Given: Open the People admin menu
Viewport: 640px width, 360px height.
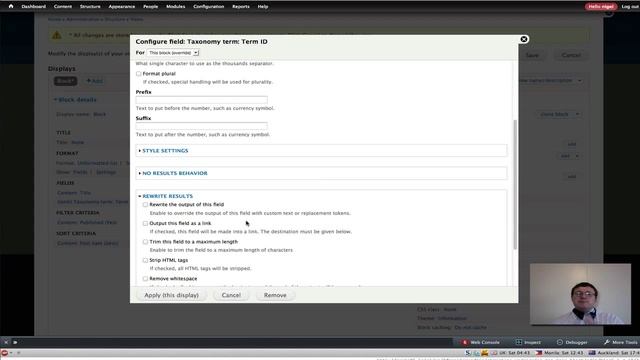Looking at the screenshot, I should pyautogui.click(x=150, y=7).
